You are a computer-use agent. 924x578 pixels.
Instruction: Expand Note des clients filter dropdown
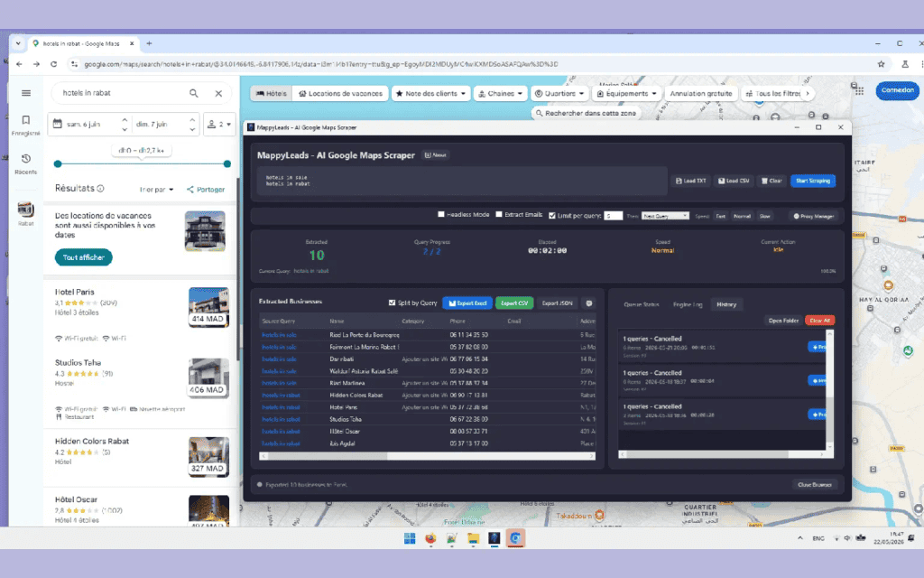[430, 93]
